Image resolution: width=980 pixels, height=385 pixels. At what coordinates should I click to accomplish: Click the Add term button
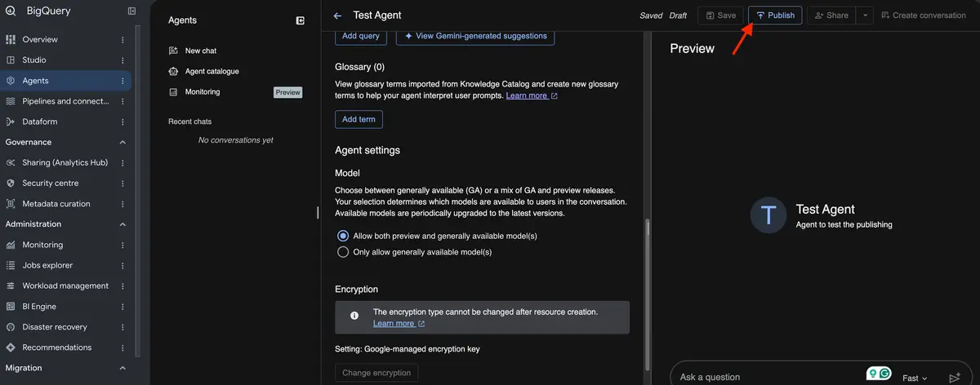(359, 119)
